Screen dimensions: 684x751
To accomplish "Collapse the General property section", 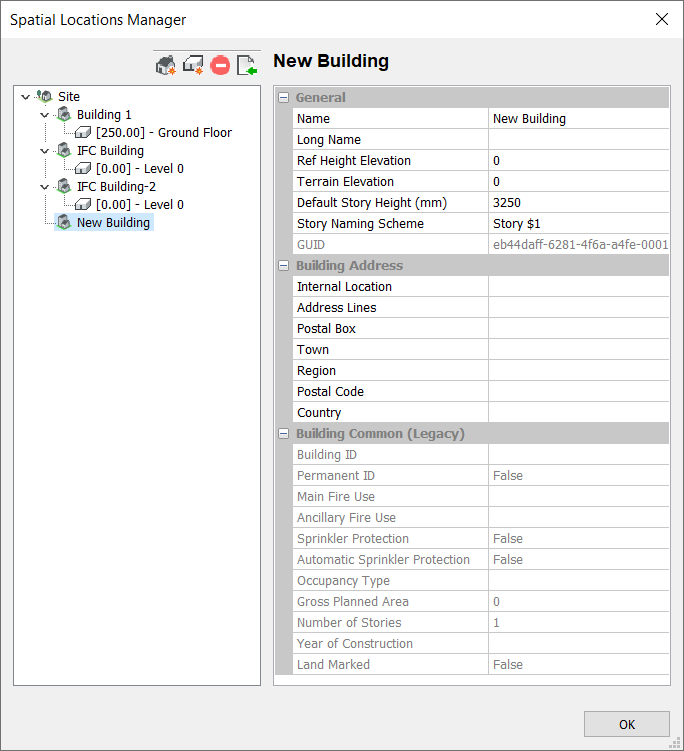I will point(284,98).
